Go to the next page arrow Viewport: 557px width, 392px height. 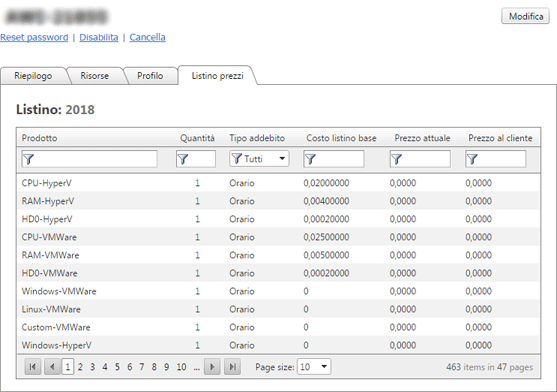[x=212, y=367]
